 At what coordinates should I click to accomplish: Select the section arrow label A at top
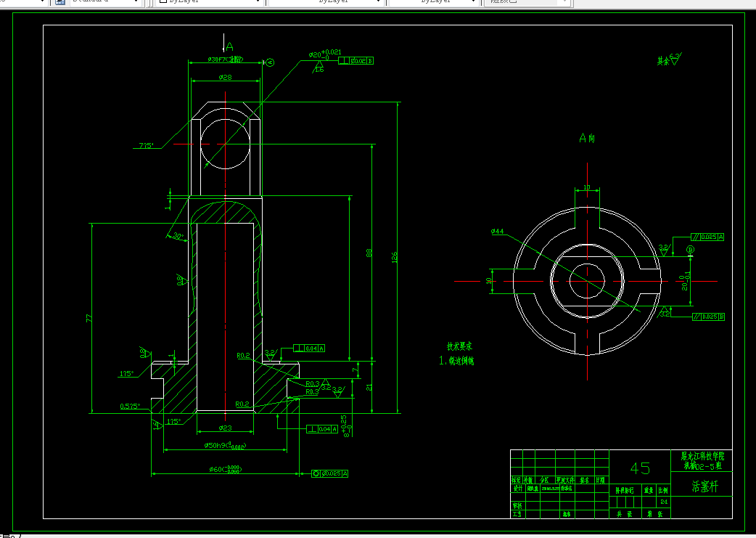(229, 46)
